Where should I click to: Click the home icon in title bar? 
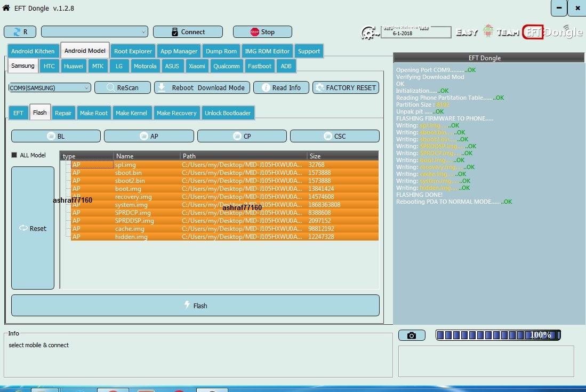(x=6, y=8)
